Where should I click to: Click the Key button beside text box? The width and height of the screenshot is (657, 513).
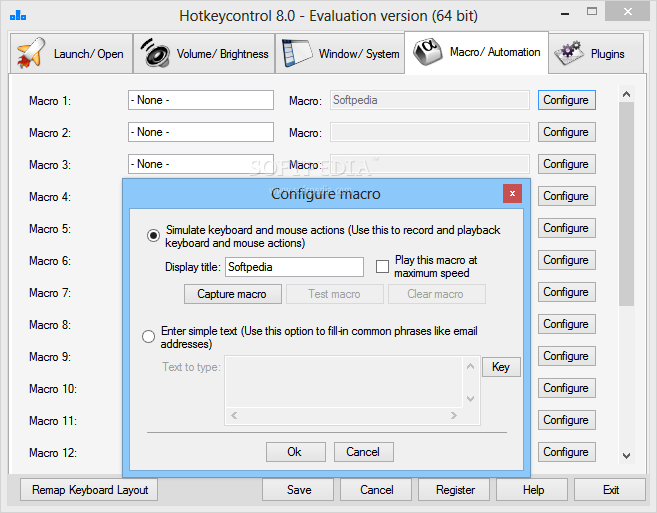(501, 367)
